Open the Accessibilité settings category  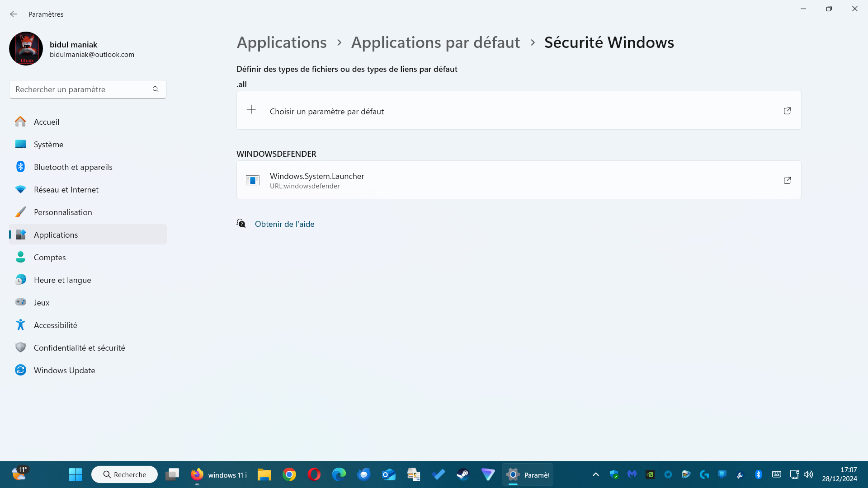pos(55,325)
